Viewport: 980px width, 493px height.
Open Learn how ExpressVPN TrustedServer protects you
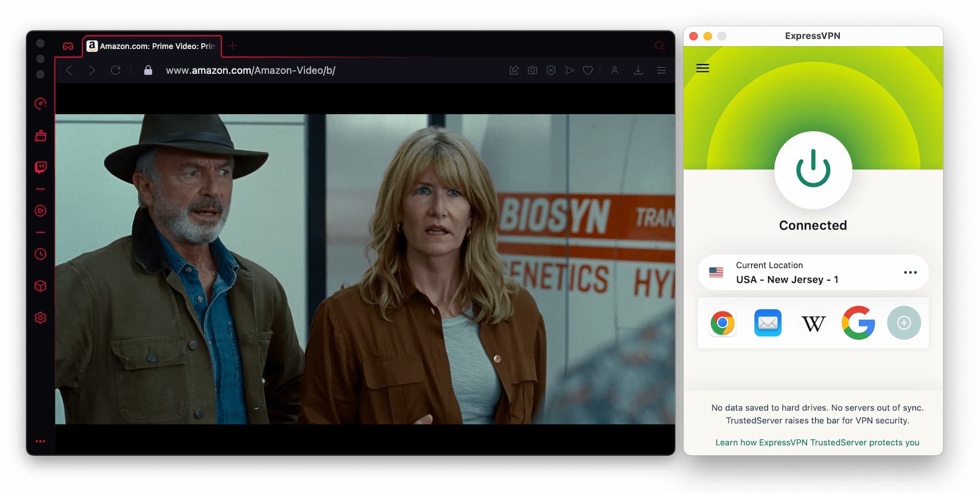[x=817, y=442]
